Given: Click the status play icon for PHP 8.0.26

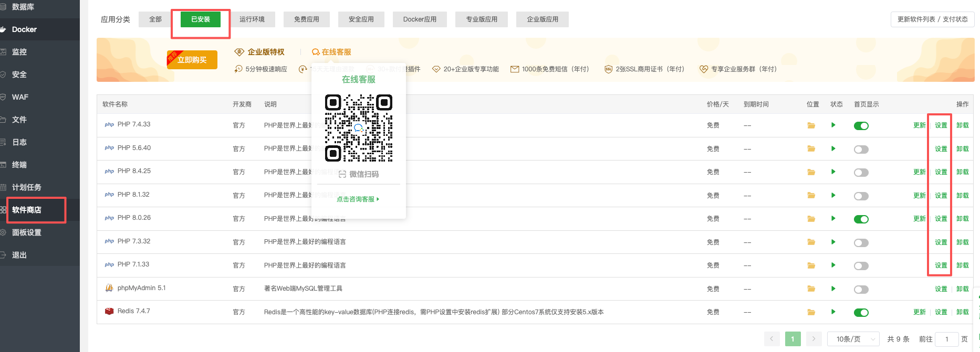Looking at the screenshot, I should coord(833,218).
